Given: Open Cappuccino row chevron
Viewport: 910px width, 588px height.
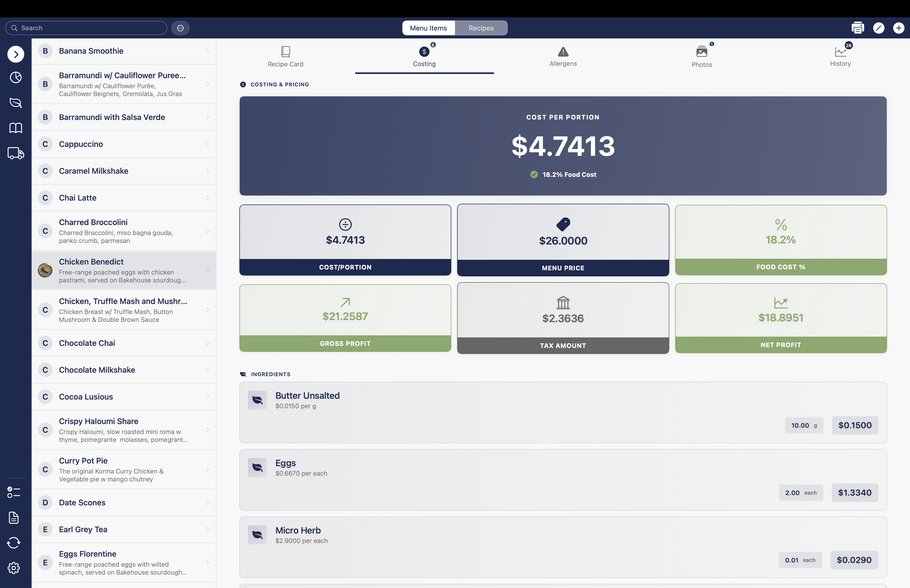Looking at the screenshot, I should click(x=207, y=144).
